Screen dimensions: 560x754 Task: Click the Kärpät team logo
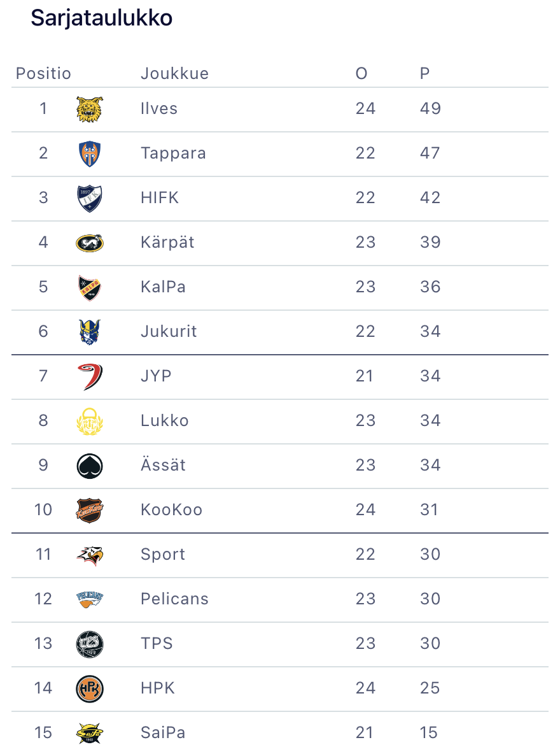tap(89, 243)
